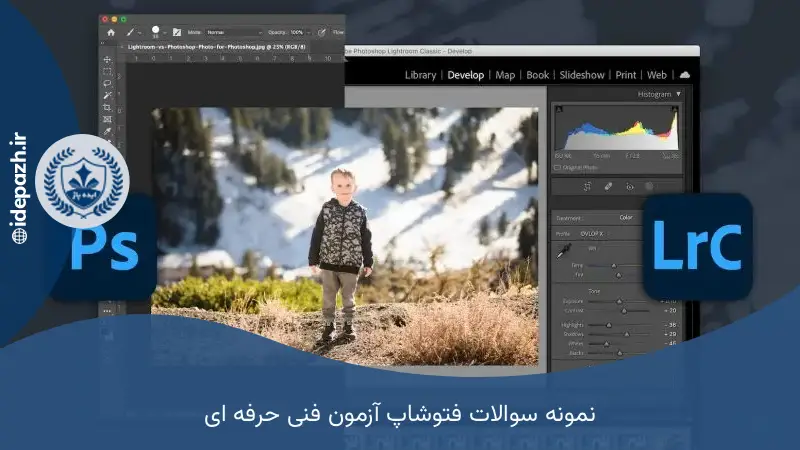
Task: Open the brush preset picker circle
Action: [156, 30]
